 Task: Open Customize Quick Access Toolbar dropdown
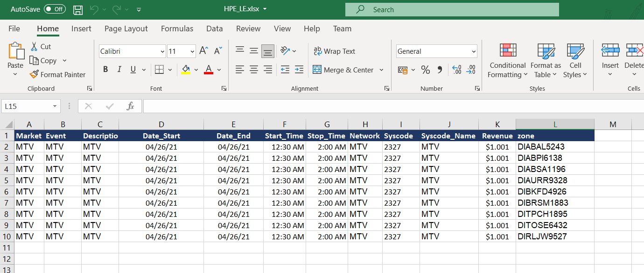tap(139, 10)
